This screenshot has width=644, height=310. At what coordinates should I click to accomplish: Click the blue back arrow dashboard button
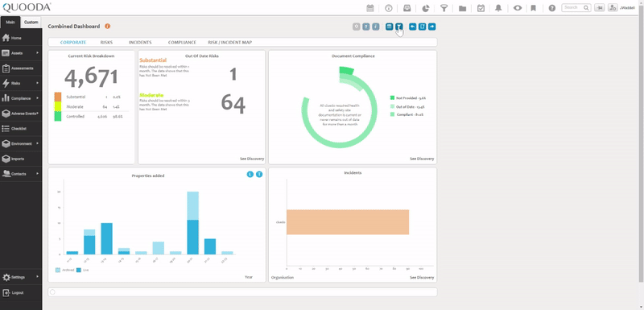[x=412, y=27]
